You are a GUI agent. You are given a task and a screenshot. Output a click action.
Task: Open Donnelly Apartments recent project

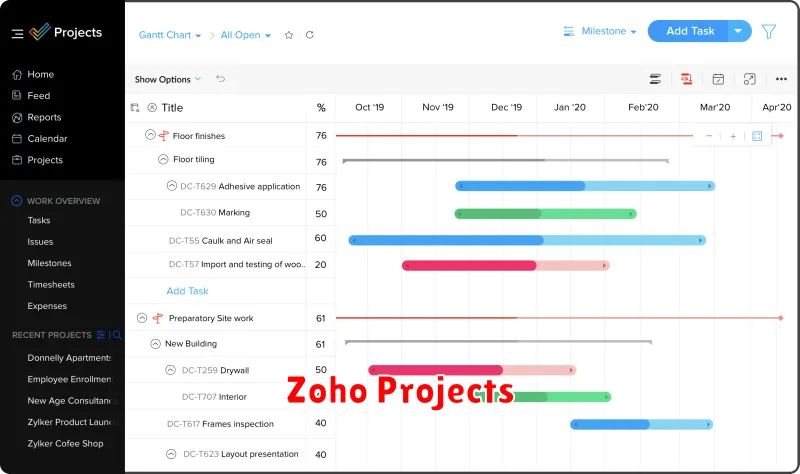(69, 358)
